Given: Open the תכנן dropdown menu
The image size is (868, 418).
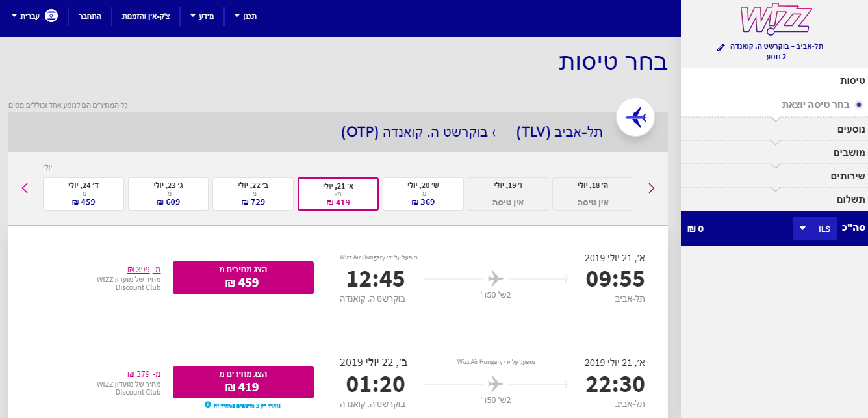Looking at the screenshot, I should coord(244,16).
